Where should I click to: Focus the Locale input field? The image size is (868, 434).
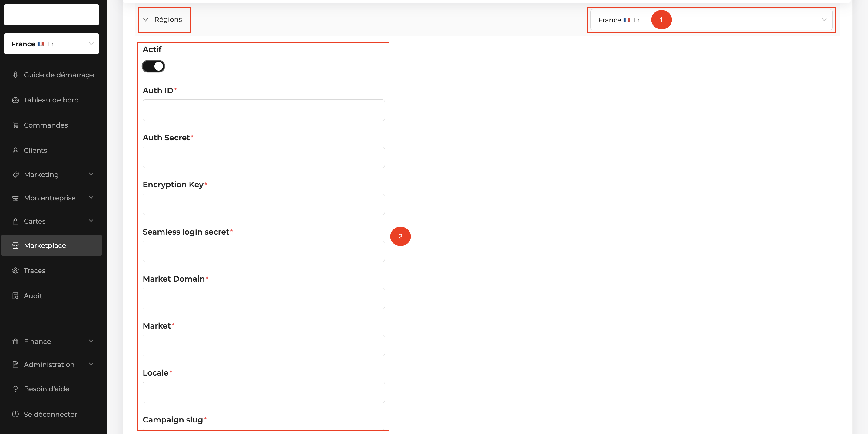point(263,392)
